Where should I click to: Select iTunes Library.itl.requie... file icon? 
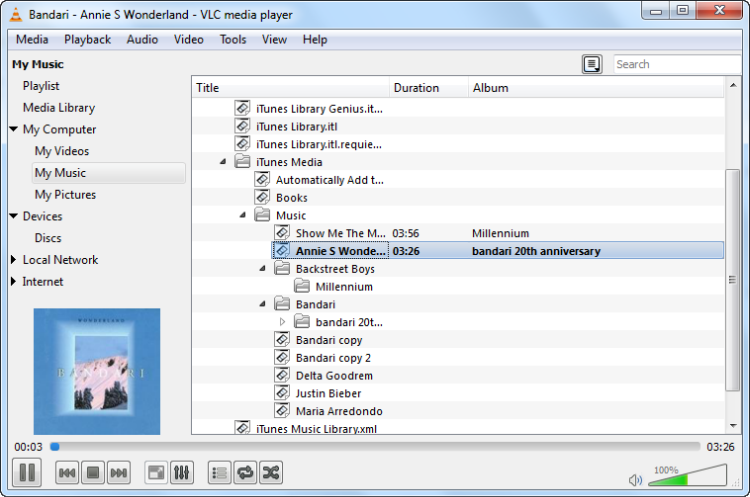point(243,144)
